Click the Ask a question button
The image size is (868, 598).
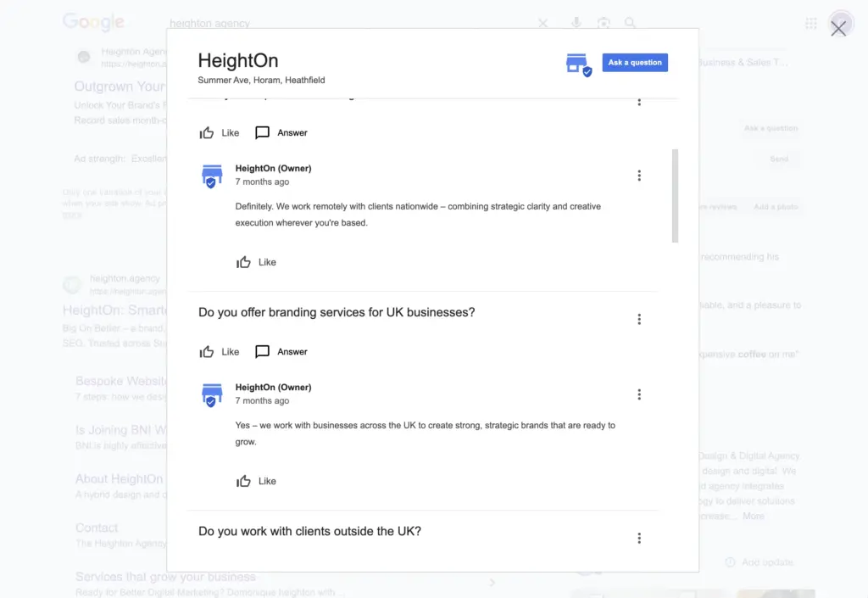coord(635,63)
